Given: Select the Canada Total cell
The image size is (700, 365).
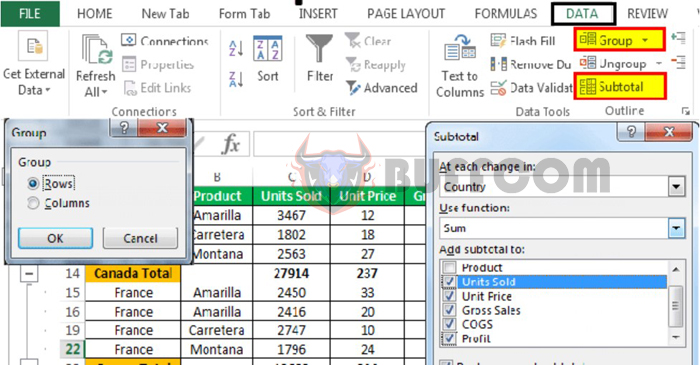Looking at the screenshot, I should click(133, 273).
